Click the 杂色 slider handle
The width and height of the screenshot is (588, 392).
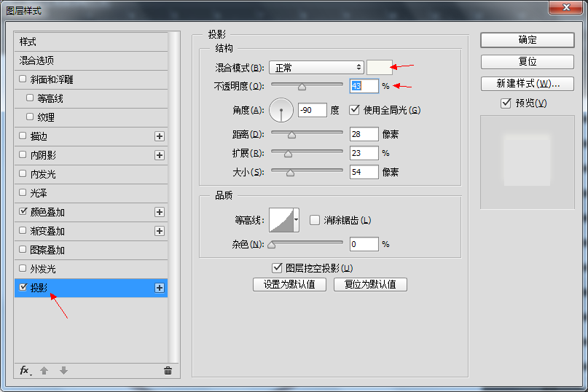(272, 245)
